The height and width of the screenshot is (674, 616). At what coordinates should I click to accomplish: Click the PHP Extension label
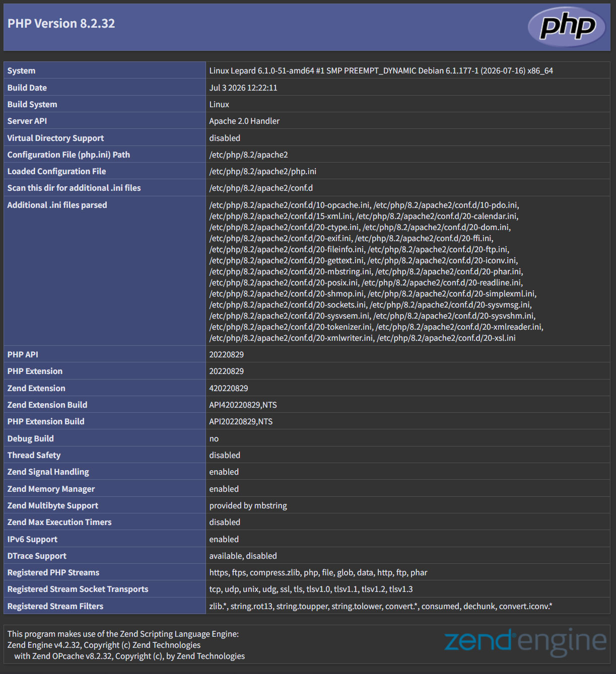(x=35, y=371)
